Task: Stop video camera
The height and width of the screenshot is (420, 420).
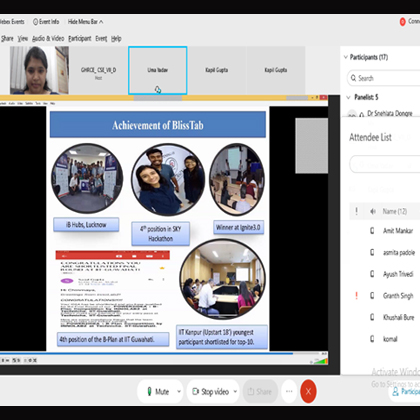Action: click(210, 392)
